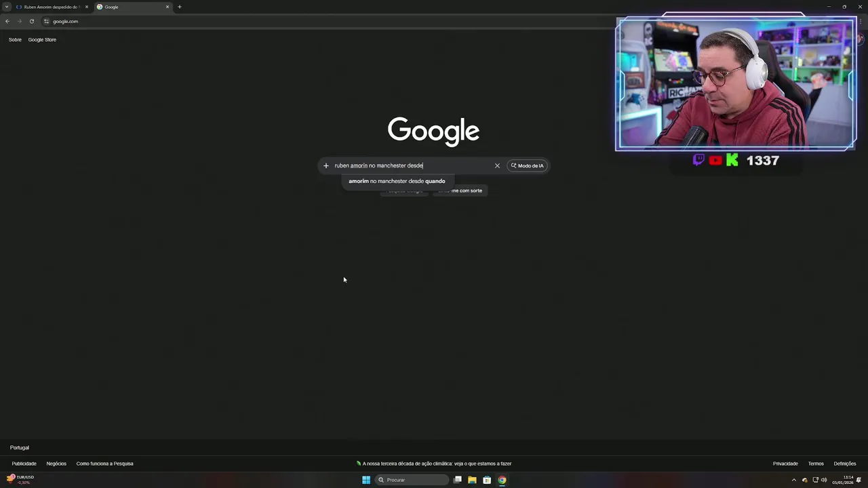Viewport: 868px width, 488px height.
Task: Open the Publicidade footer link
Action: (x=24, y=464)
